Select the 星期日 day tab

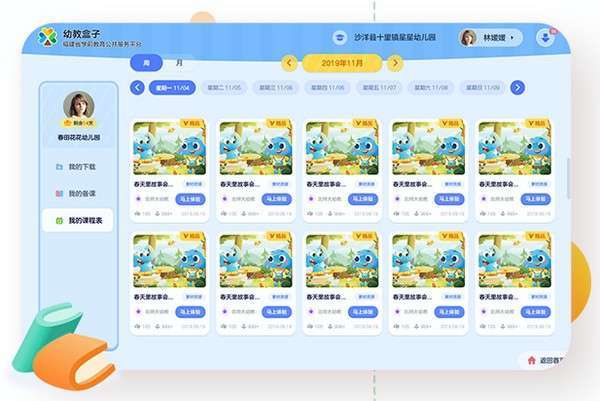point(483,88)
